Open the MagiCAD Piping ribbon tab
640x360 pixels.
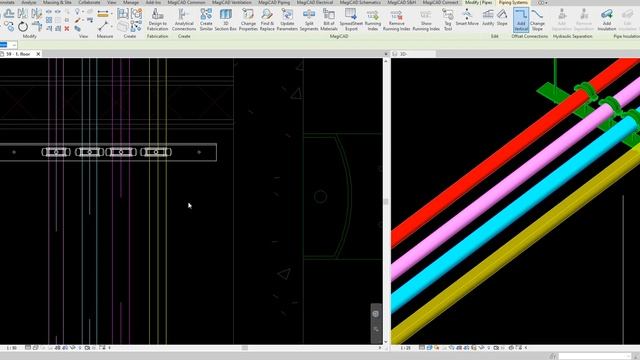pyautogui.click(x=274, y=2)
